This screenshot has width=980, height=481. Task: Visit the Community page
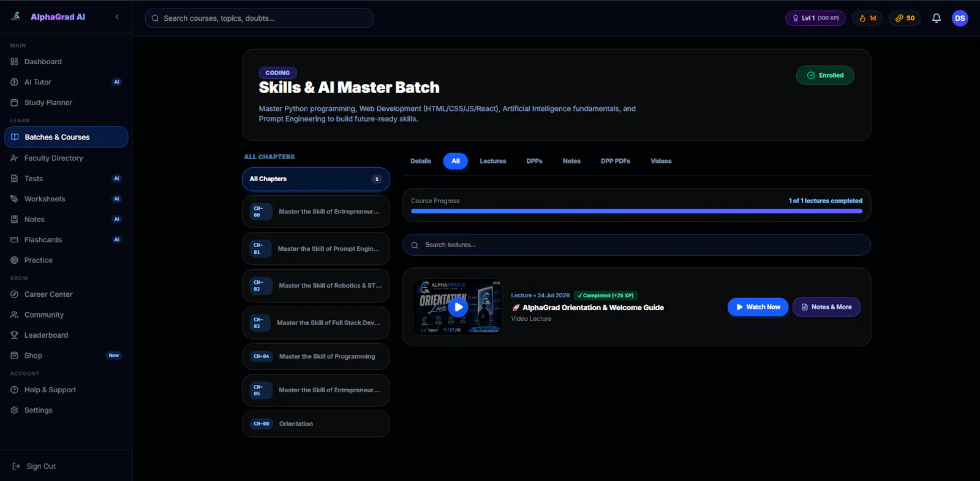(x=66, y=315)
